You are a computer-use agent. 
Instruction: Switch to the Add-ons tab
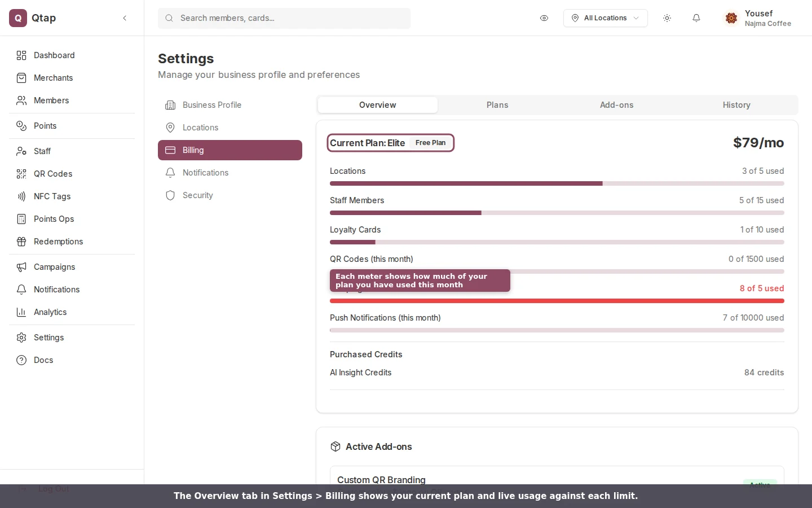617,105
